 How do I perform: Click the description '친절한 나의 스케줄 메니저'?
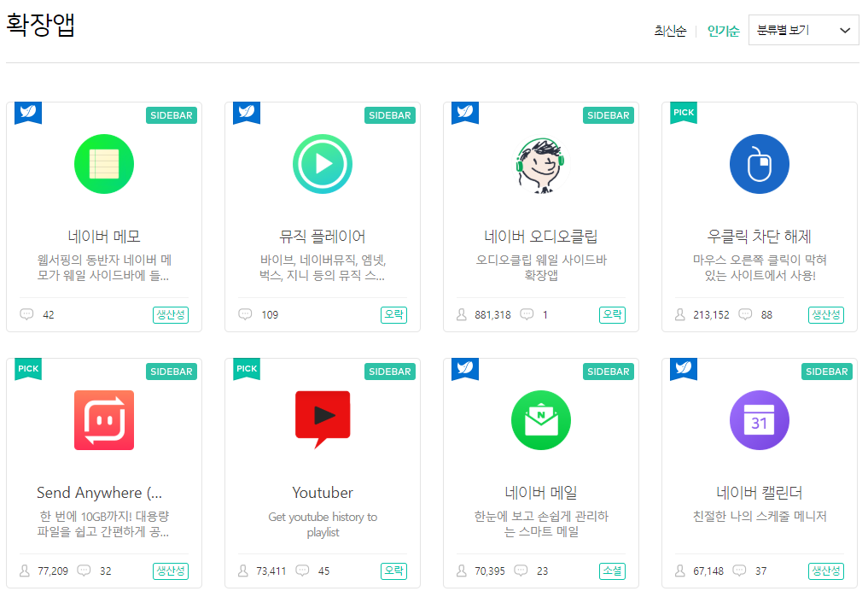(760, 517)
